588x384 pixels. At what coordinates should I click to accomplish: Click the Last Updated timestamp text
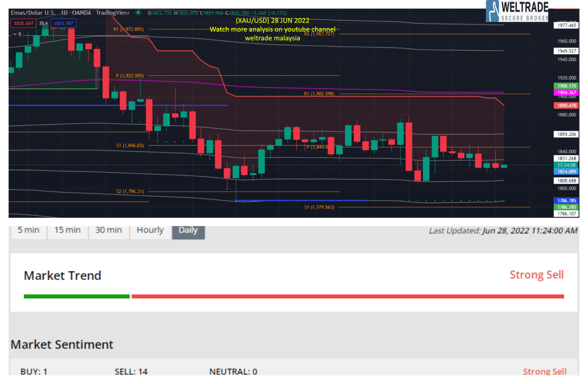click(503, 231)
